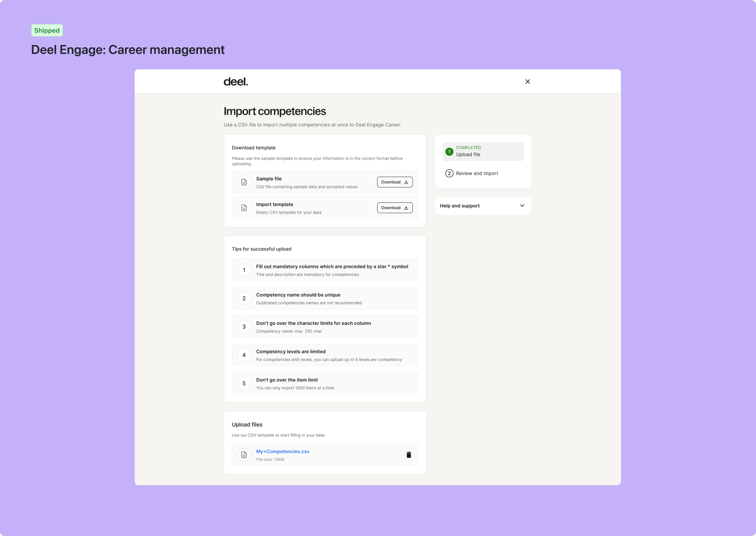756x536 pixels.
Task: Click the numbered circle for tip 3
Action: (244, 326)
